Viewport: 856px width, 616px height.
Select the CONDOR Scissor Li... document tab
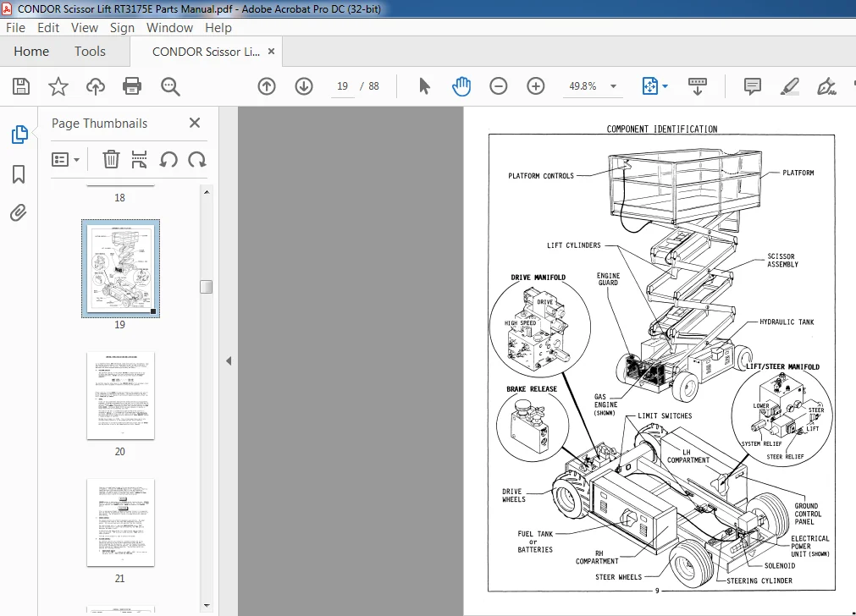(206, 52)
